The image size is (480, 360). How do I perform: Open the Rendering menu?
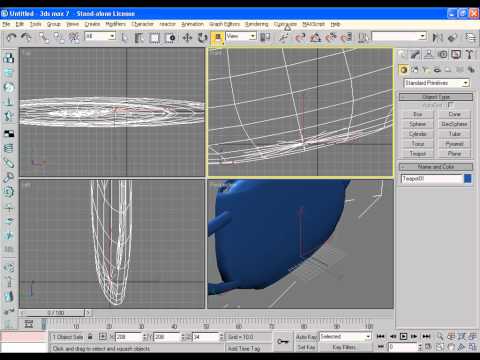(x=257, y=24)
